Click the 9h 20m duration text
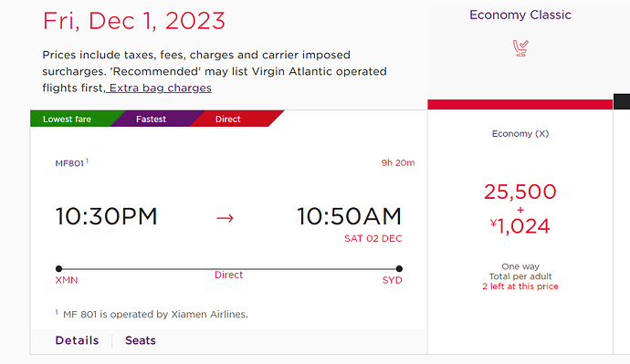The image size is (630, 364). pos(398,162)
